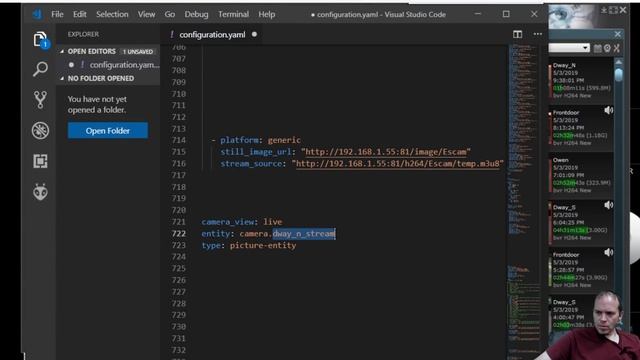This screenshot has width=640, height=360.
Task: Click the download icon above clips panel
Action: point(604,10)
